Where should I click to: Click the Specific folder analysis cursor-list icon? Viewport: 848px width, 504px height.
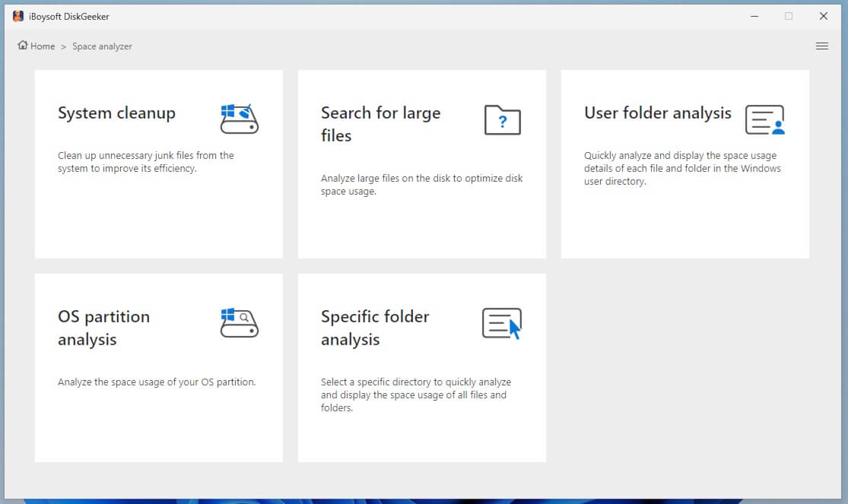[502, 322]
